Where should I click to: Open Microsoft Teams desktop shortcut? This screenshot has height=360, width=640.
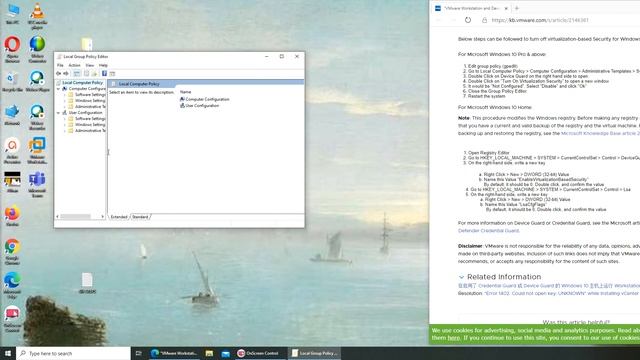point(37,184)
